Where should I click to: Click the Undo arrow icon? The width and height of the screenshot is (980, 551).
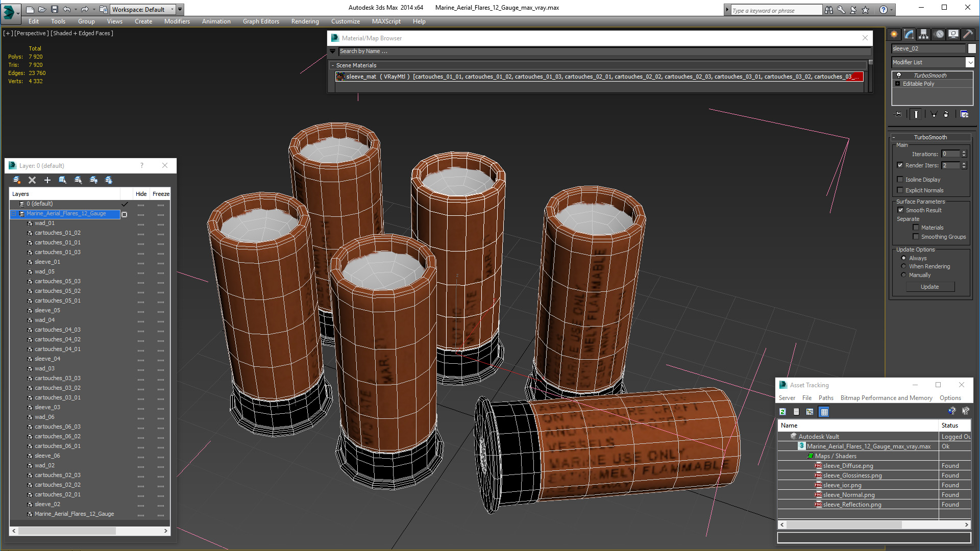(67, 9)
